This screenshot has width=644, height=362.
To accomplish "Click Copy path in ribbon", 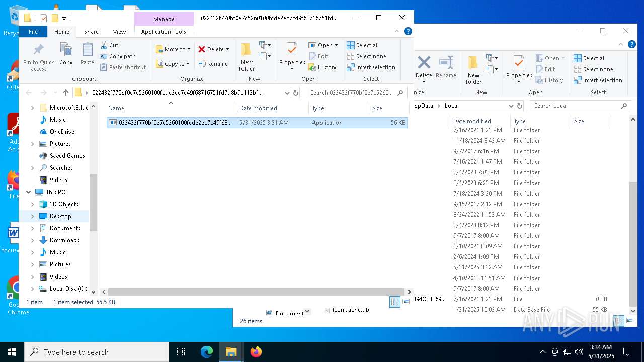I will pyautogui.click(x=118, y=56).
